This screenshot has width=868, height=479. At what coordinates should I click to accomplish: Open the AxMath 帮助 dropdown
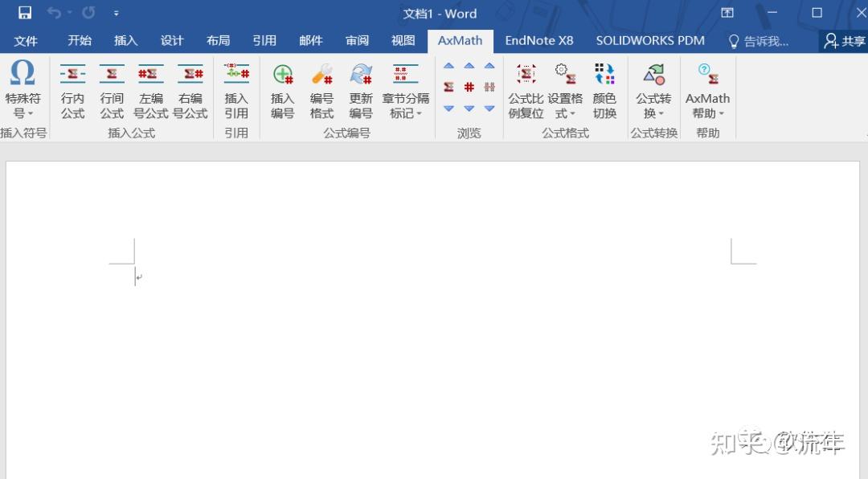tap(707, 91)
